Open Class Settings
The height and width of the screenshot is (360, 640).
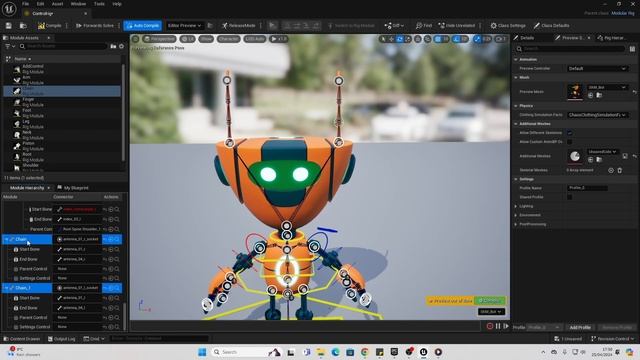click(508, 26)
